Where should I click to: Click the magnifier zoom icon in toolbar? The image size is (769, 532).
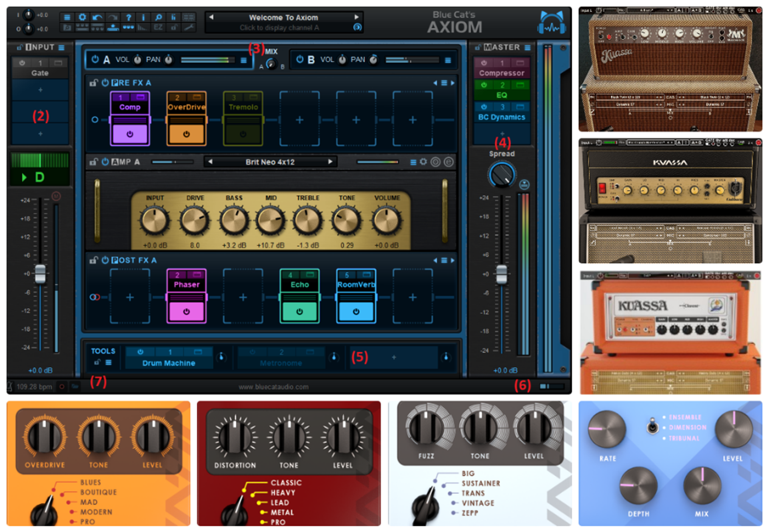coord(158,17)
